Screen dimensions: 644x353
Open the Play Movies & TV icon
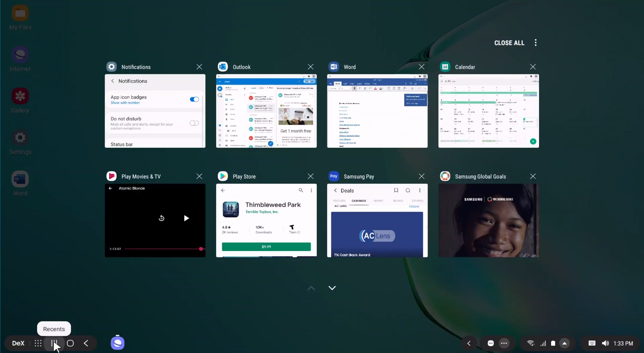click(111, 176)
